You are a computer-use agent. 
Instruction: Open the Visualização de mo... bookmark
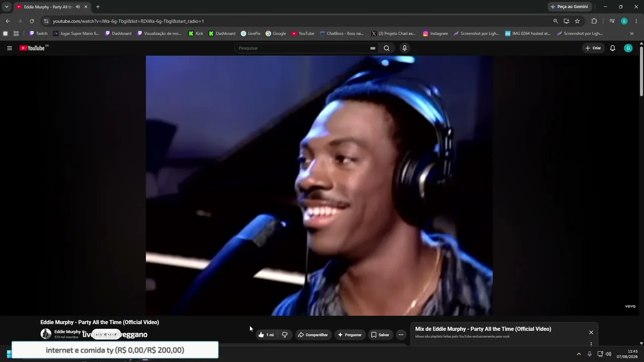(x=159, y=34)
